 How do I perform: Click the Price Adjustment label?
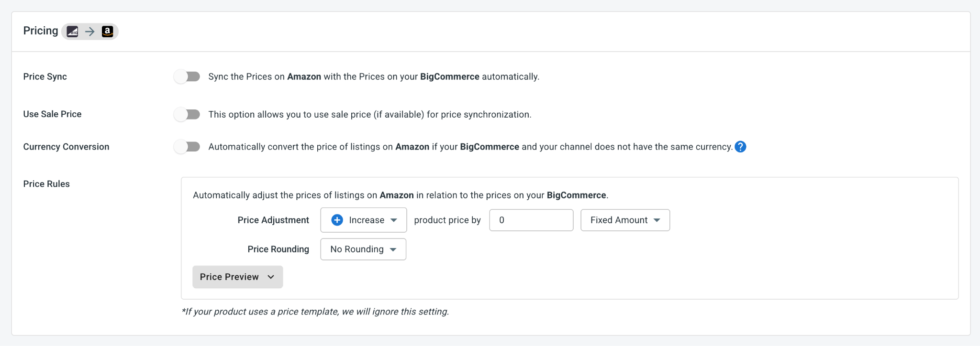tap(273, 220)
